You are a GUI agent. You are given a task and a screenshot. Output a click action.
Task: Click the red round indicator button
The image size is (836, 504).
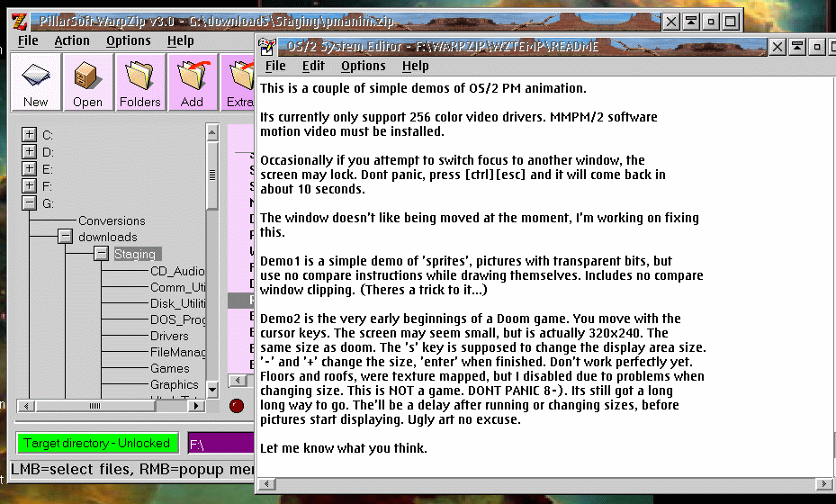pos(238,406)
